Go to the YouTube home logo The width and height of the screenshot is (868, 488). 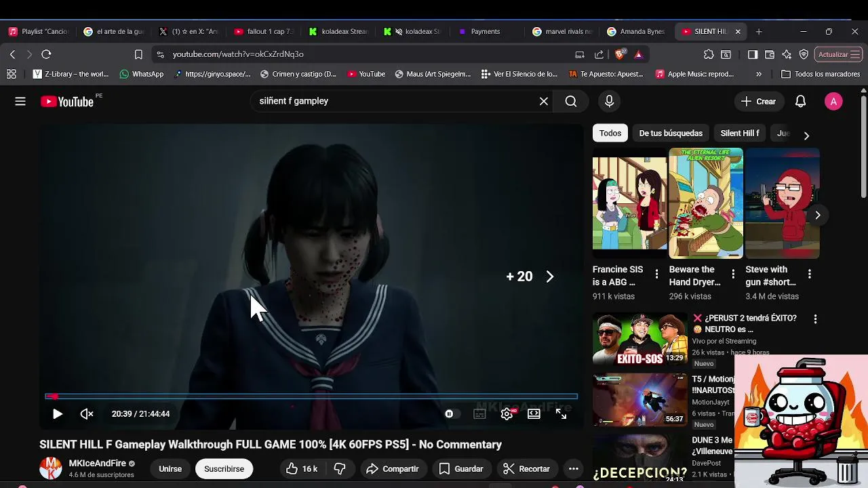coord(66,102)
